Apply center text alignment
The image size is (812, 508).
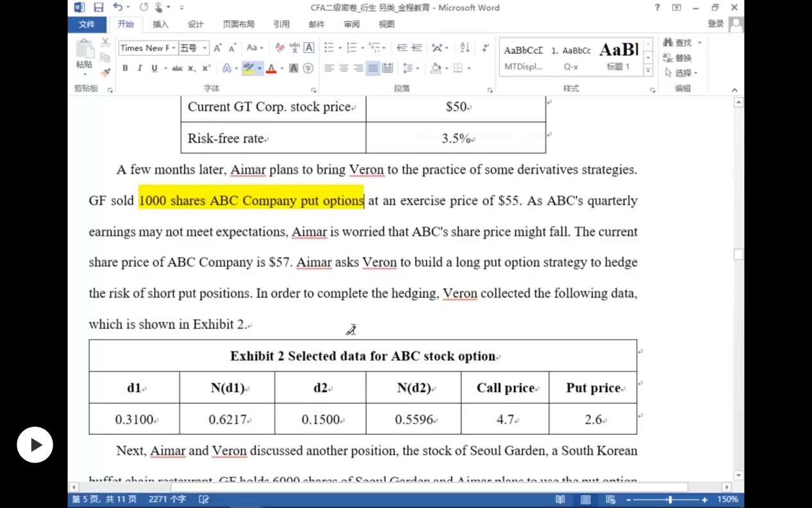point(344,68)
